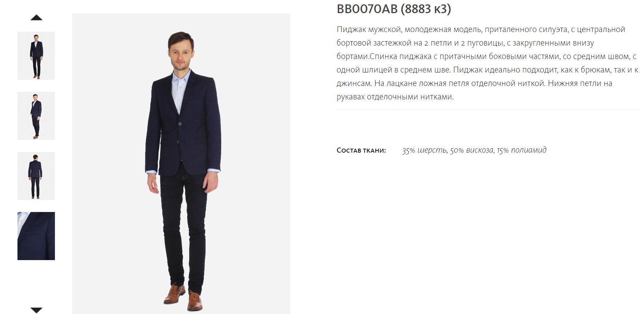Viewport: 644px width, 314px height.
Task: Click "35% шерсть" in fabric composition
Action: 424,150
